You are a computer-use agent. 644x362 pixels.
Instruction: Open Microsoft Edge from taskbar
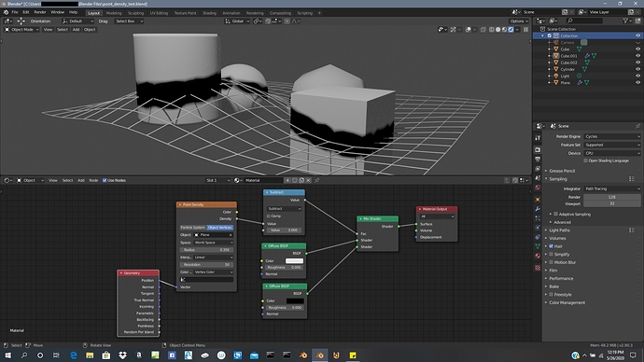click(x=74, y=355)
